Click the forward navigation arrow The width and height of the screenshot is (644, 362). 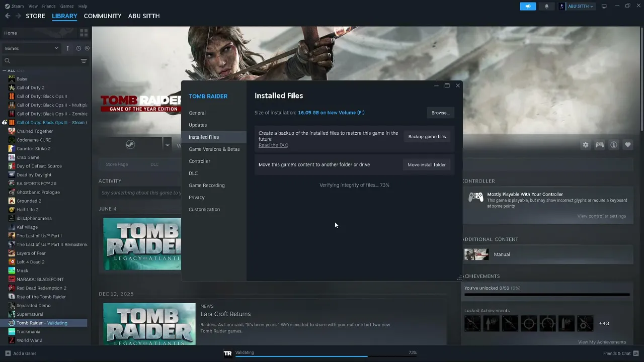(18, 16)
